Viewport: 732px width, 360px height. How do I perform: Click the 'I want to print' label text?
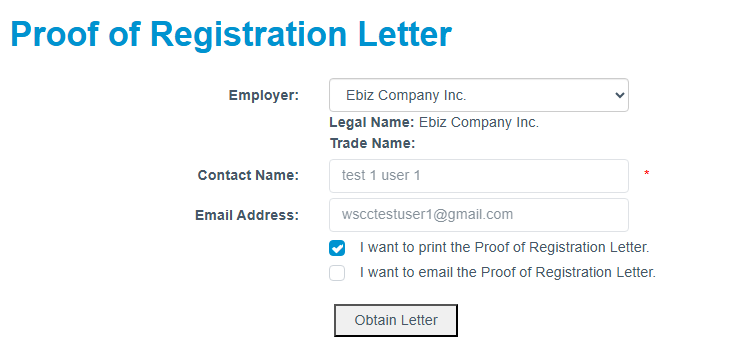coord(504,247)
